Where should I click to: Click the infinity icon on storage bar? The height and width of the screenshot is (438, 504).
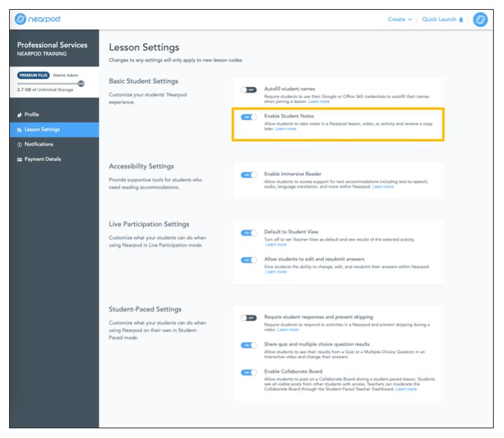[x=81, y=83]
